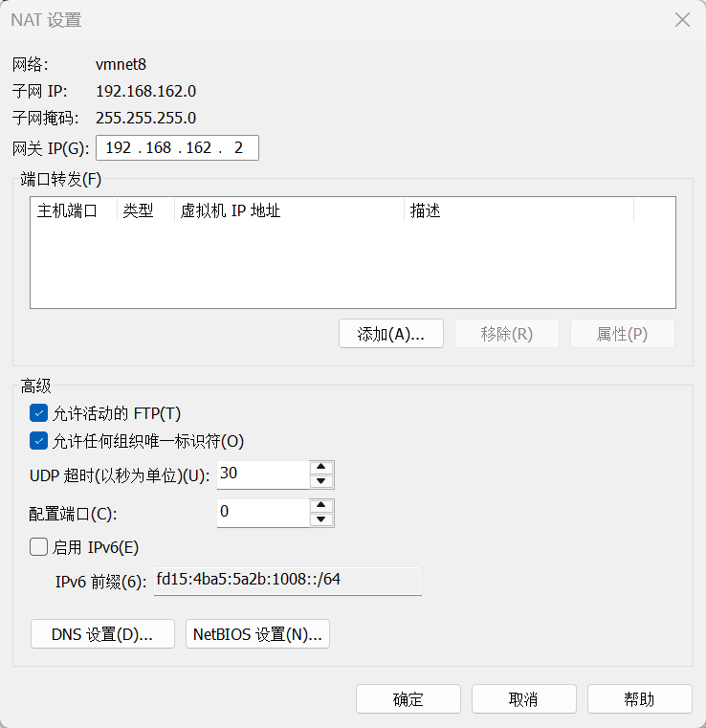706x728 pixels.
Task: Click the IPv6 前缀 field
Action: coord(288,581)
